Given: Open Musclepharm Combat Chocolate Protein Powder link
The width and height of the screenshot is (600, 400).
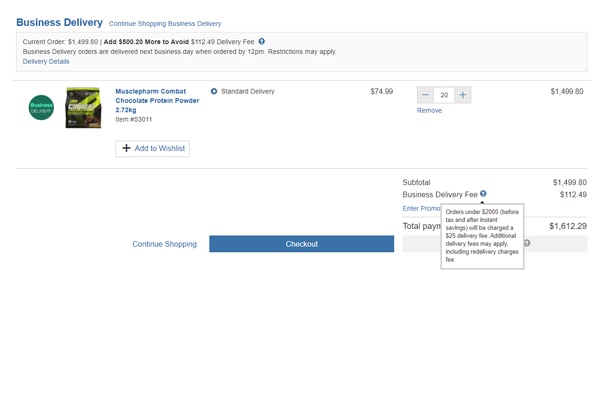Looking at the screenshot, I should (156, 100).
